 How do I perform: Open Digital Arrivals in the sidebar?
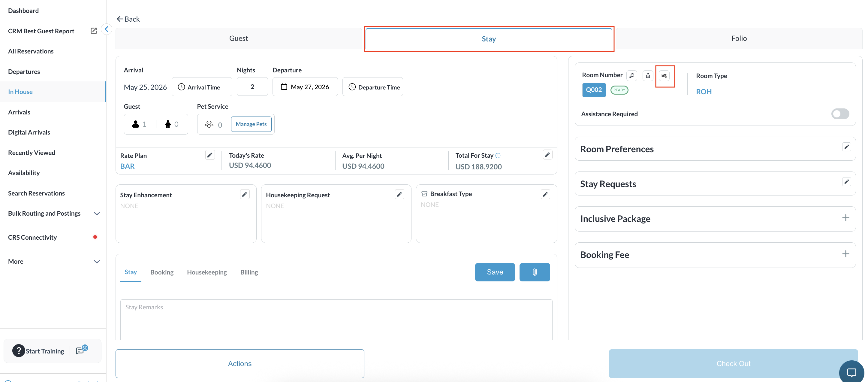click(29, 132)
